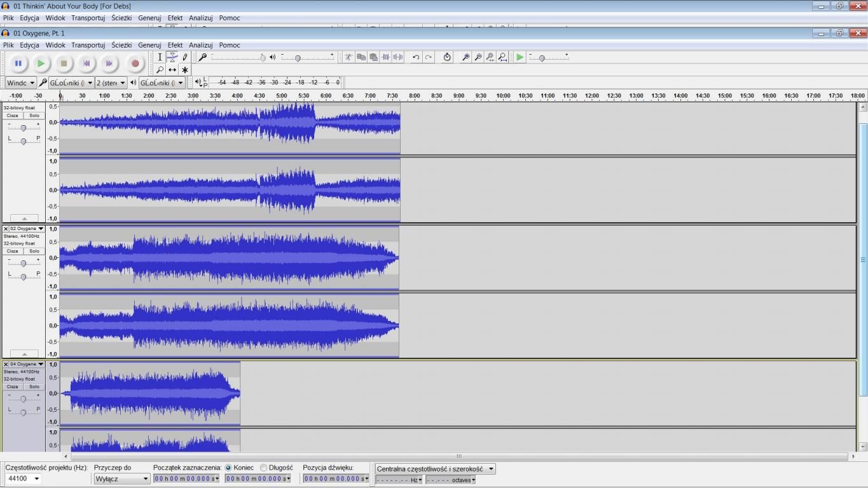Click the Play-at-speed green arrow
This screenshot has height=488, width=868.
click(x=520, y=57)
